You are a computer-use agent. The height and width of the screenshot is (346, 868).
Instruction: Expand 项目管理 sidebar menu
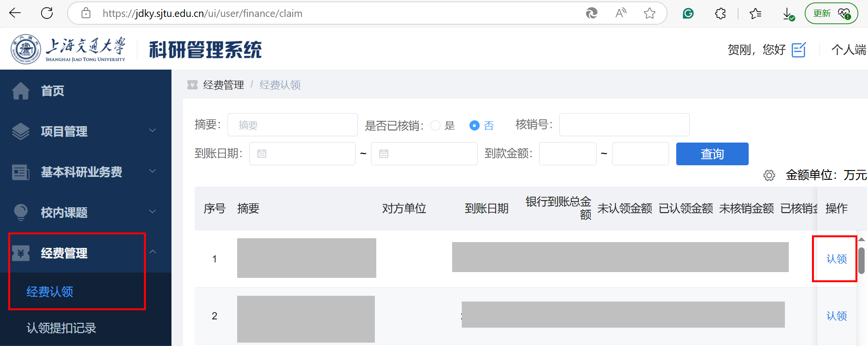click(85, 131)
